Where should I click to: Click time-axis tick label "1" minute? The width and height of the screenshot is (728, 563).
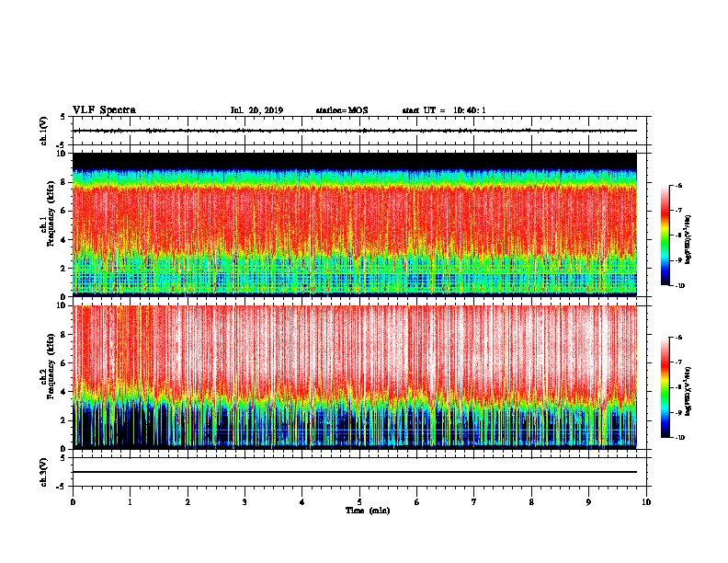click(130, 501)
